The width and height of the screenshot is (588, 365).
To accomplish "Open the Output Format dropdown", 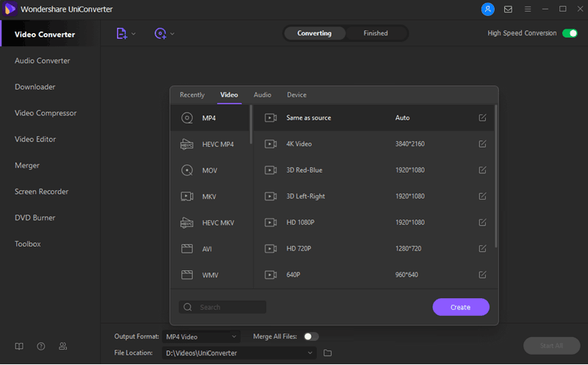I will (x=201, y=337).
